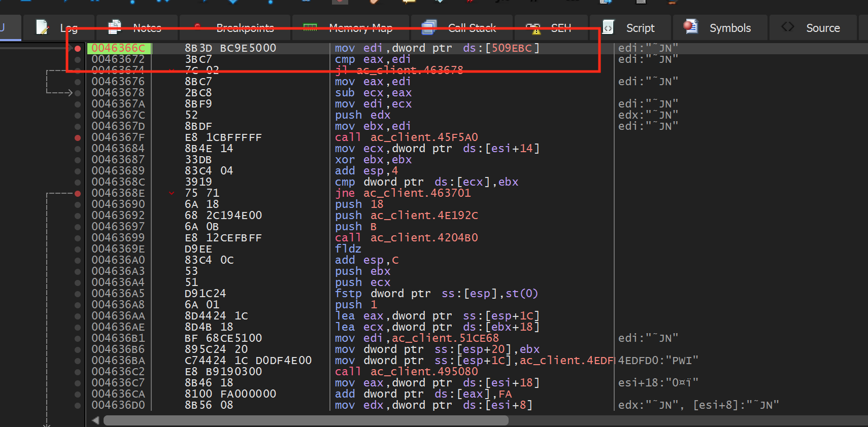Switch to the Symbols tab
Screen dimensions: 868x427
[720, 28]
